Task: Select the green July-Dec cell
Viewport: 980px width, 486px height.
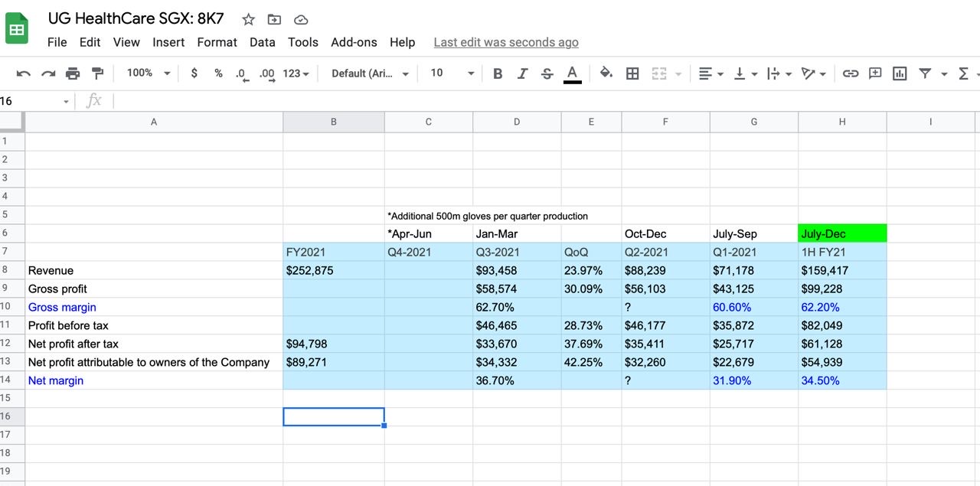Action: (841, 233)
